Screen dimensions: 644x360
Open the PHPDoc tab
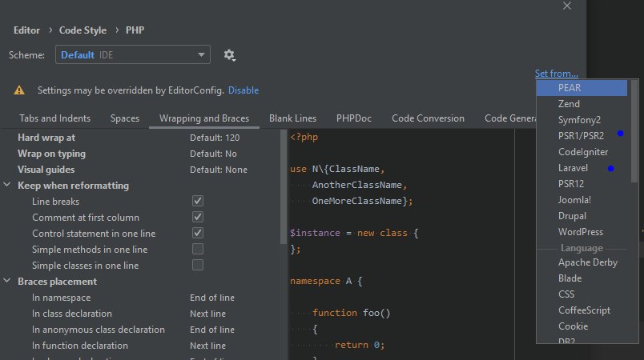353,118
